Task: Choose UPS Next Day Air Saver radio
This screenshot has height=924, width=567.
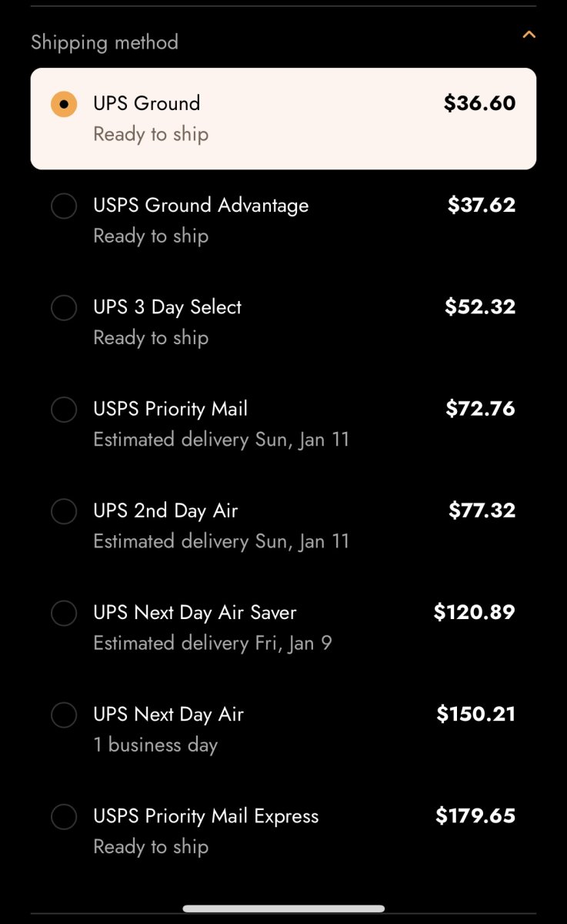Action: [64, 614]
